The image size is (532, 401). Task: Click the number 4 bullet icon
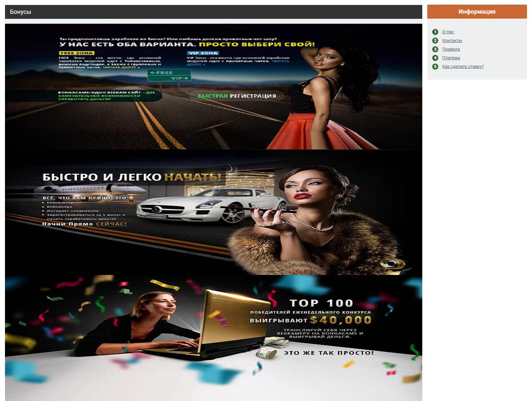pyautogui.click(x=435, y=58)
